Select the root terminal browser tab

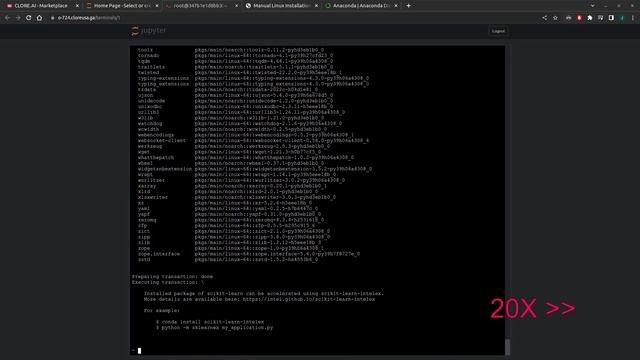(x=201, y=6)
